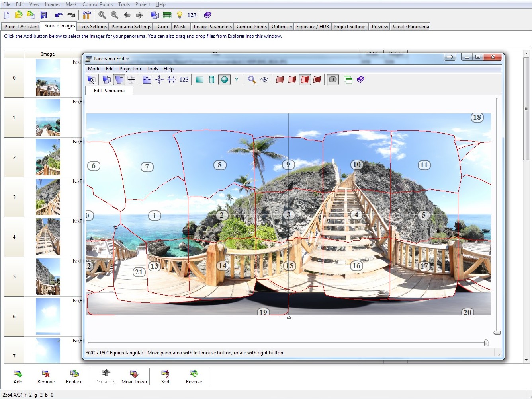Open the Control Points menu
The image size is (532, 399).
(98, 4)
